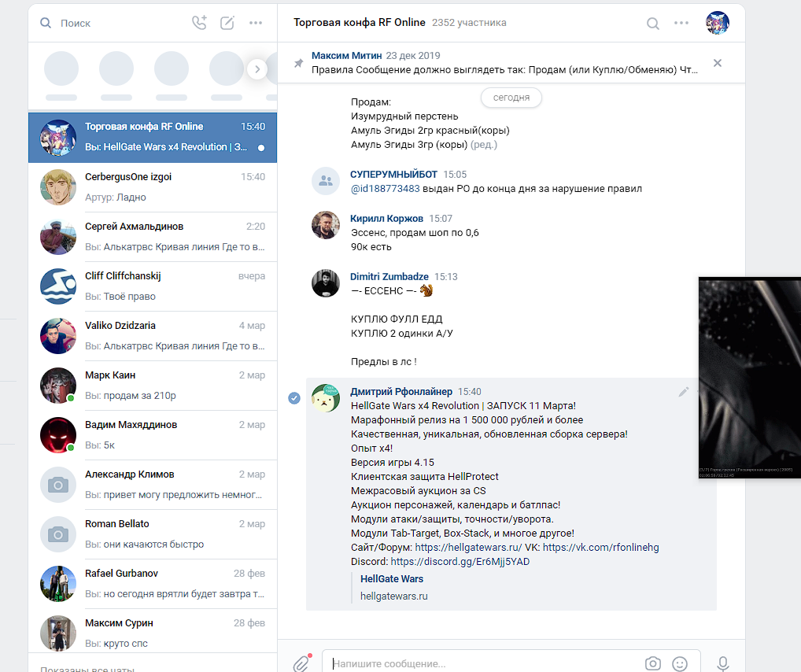
Task: Open Кирилл Коржов's profile link
Action: click(x=386, y=218)
